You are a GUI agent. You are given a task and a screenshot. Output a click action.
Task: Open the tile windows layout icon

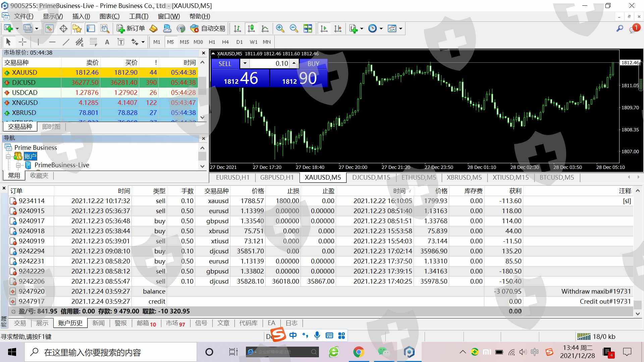308,28
